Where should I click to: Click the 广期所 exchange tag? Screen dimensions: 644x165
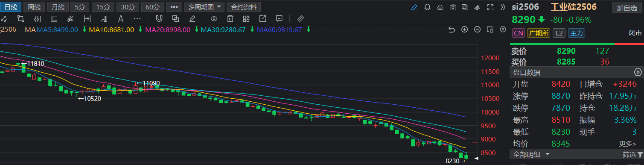[x=538, y=33]
